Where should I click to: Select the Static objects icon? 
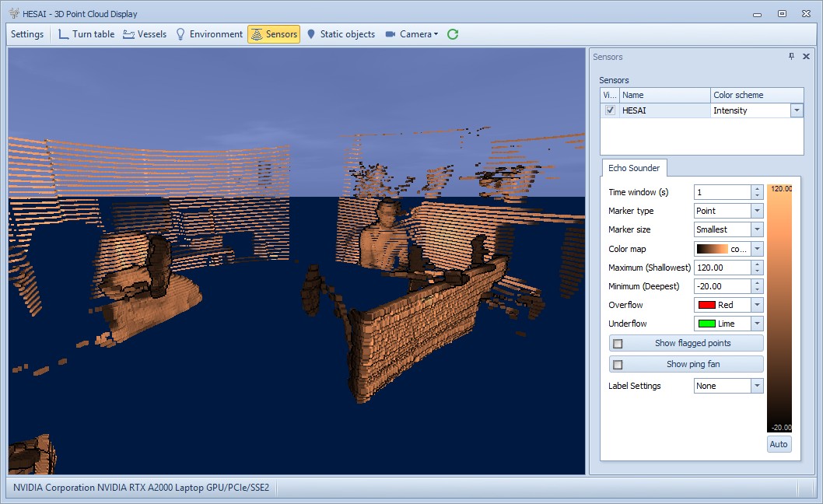click(310, 34)
